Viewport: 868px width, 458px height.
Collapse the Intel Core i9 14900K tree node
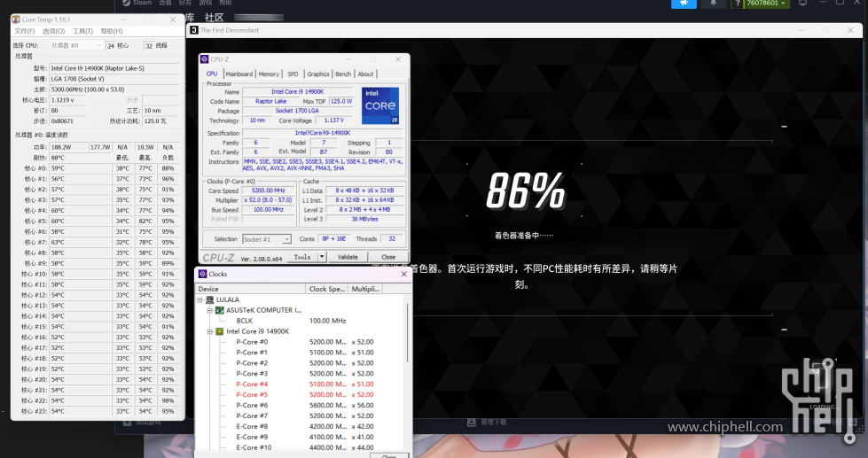point(210,331)
